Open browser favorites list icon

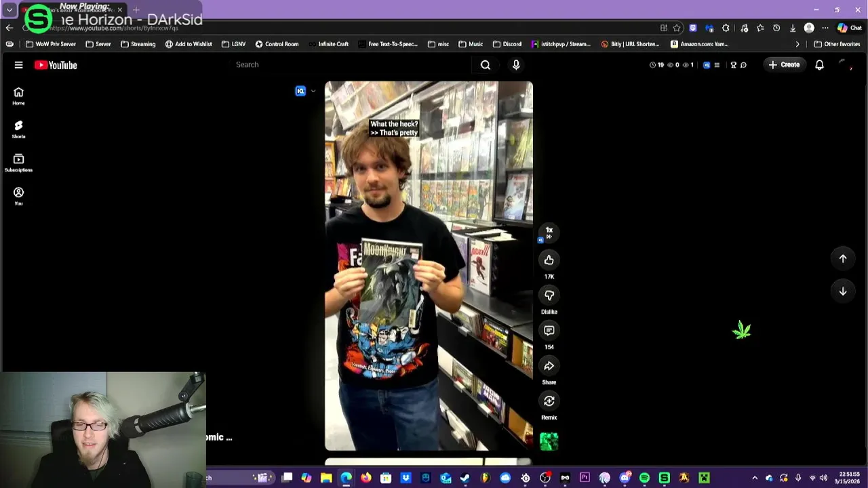tap(760, 28)
